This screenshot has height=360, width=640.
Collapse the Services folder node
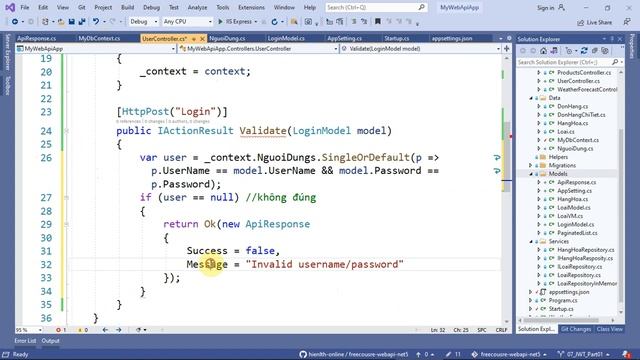tap(531, 242)
